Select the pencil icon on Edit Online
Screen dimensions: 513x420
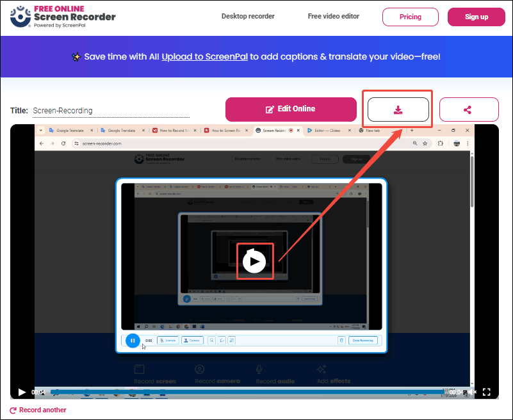tap(269, 109)
